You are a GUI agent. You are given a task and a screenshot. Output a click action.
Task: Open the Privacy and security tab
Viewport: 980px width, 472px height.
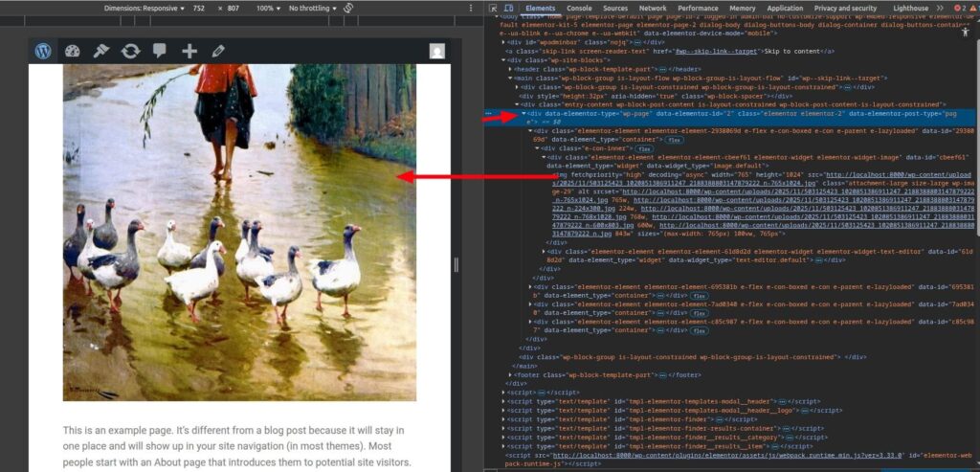click(846, 8)
